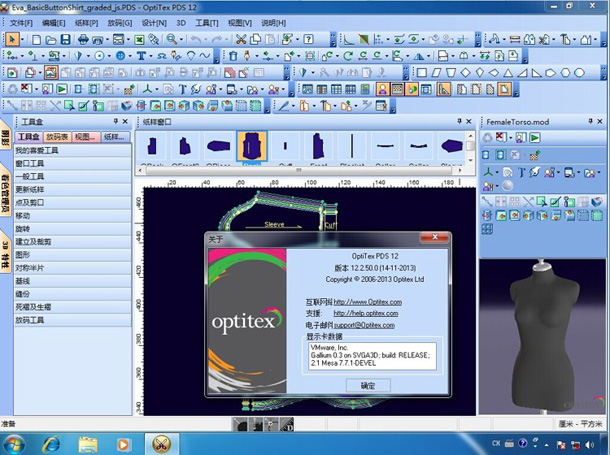The image size is (610, 455).
Task: Copy with the duplicate pages icon
Action: [255, 39]
